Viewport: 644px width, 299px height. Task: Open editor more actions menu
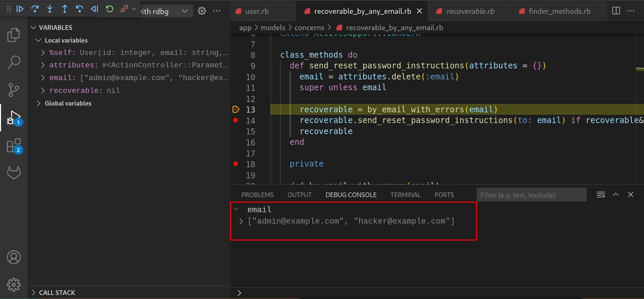[x=631, y=11]
